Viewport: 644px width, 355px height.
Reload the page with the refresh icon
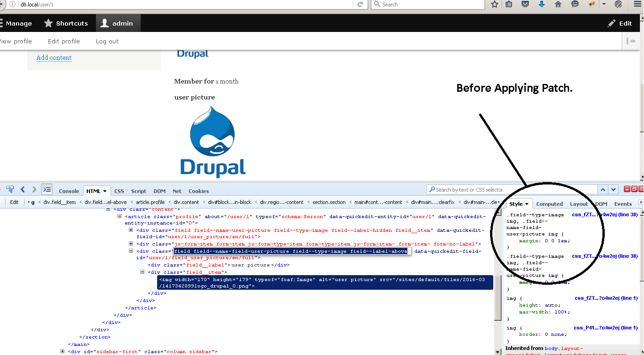(360, 4)
